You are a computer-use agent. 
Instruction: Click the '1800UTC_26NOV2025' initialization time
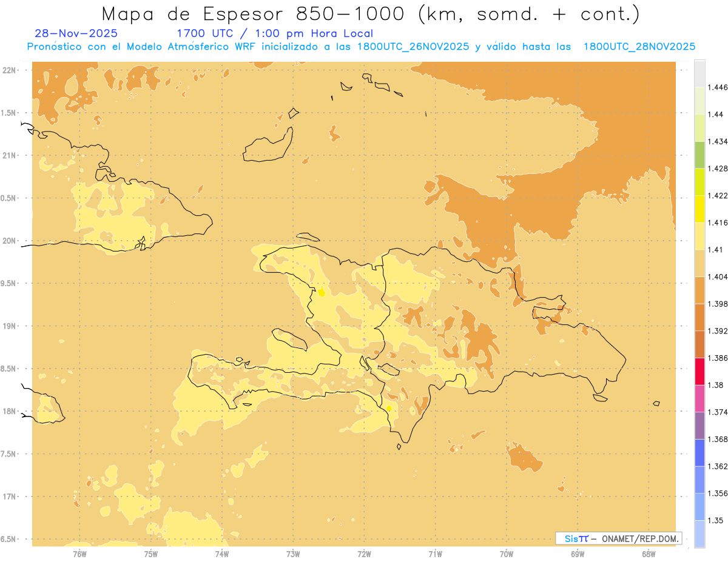click(x=414, y=47)
